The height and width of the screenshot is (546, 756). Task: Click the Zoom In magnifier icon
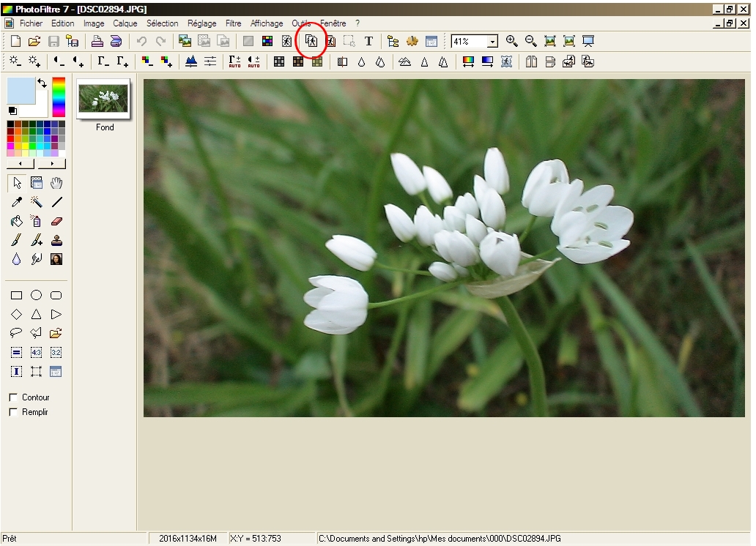(x=511, y=42)
